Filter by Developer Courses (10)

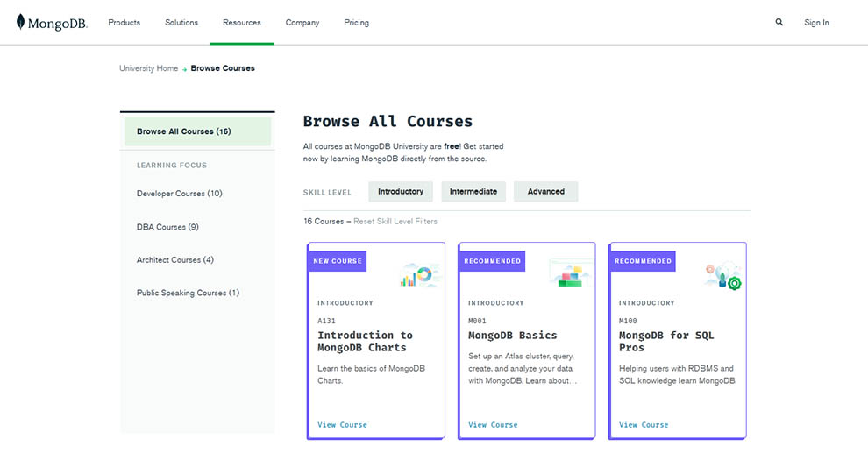180,193
